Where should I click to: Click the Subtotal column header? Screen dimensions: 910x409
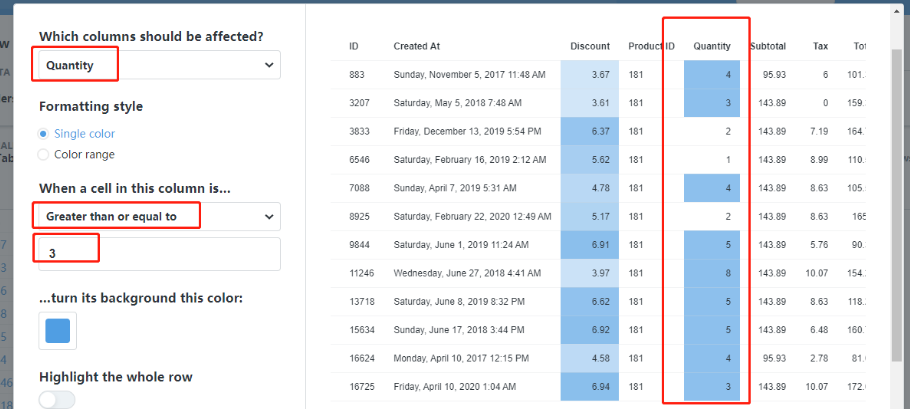767,46
